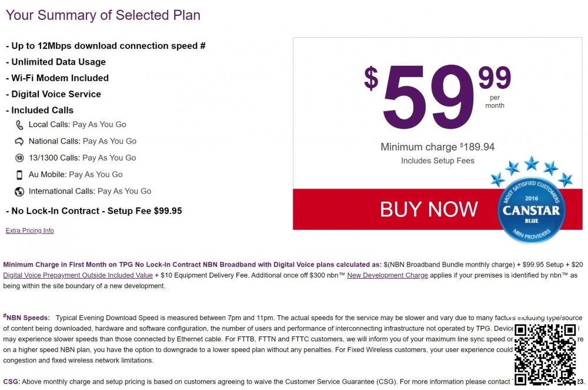Click the Minimum charge $189.94 text

pos(437,147)
